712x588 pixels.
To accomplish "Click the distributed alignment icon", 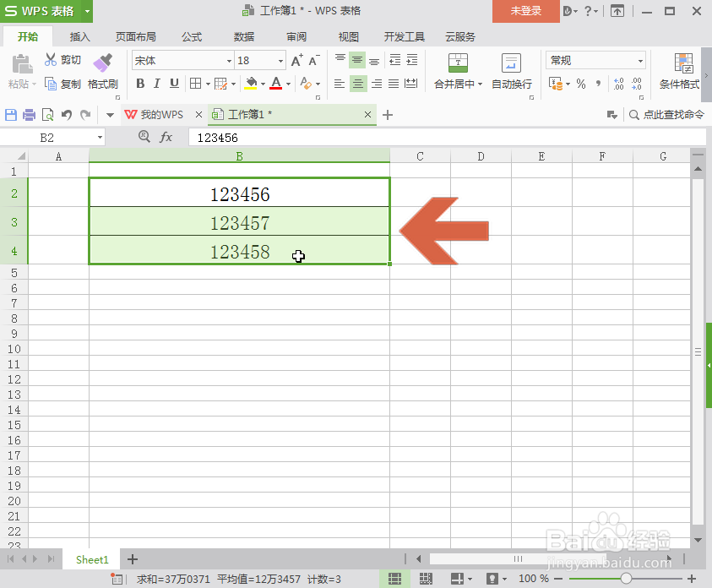I will click(x=411, y=84).
